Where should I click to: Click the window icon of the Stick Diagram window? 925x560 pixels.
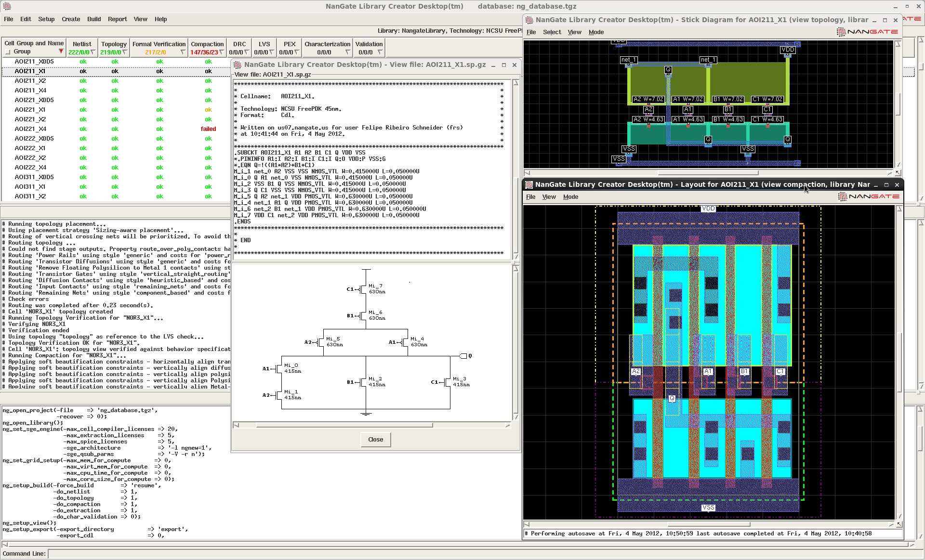529,20
